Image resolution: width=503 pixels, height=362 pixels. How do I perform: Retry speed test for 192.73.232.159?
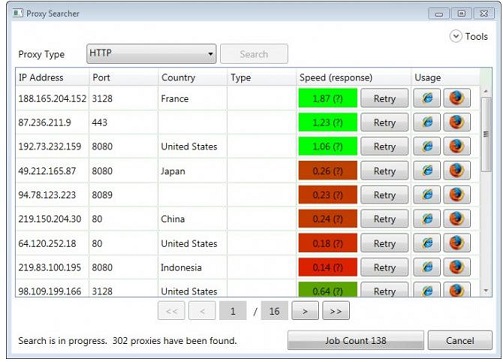[x=384, y=146]
